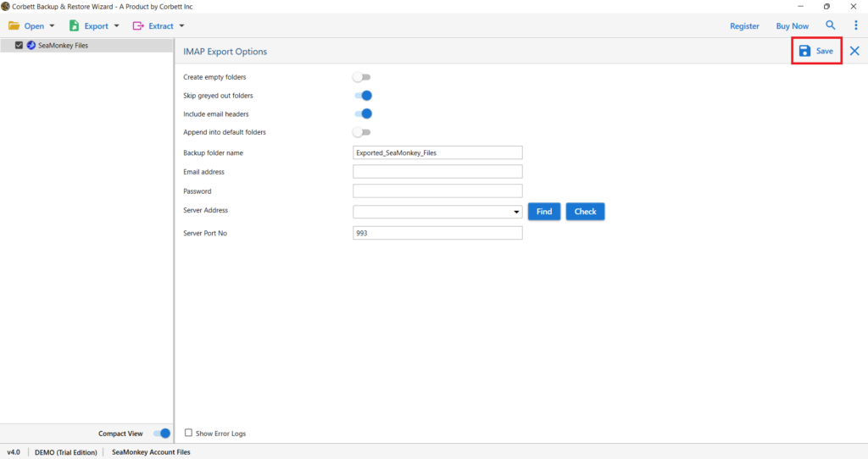
Task: Expand the Extract dropdown arrow
Action: (181, 26)
